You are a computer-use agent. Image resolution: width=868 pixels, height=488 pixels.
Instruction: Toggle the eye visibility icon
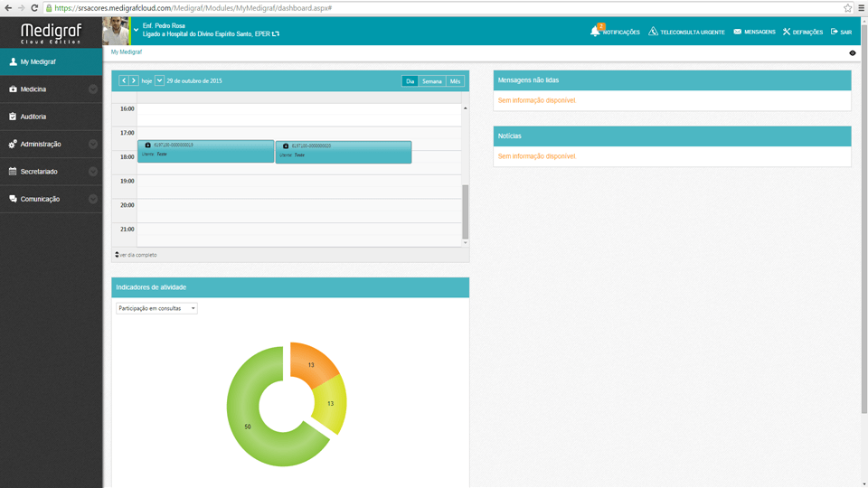(x=853, y=53)
